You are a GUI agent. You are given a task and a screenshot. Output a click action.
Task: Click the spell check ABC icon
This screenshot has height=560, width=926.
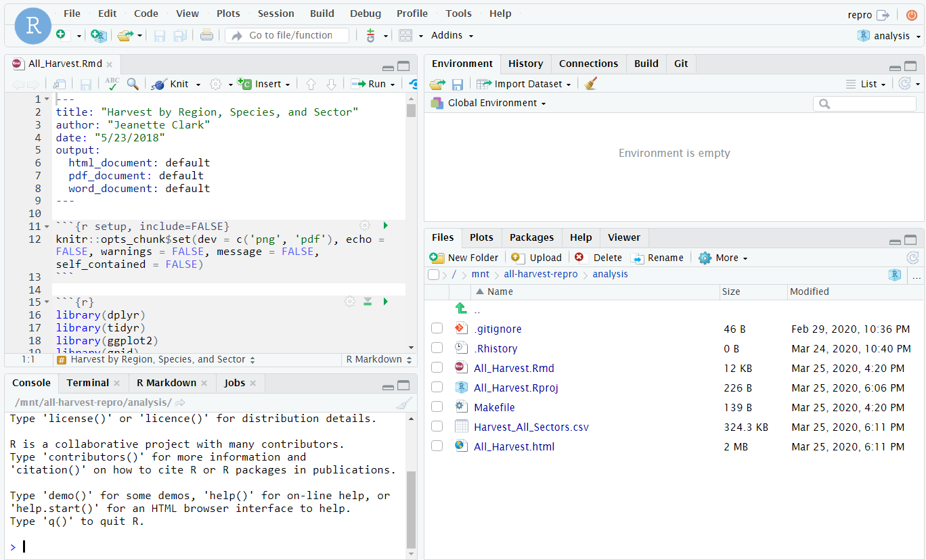pyautogui.click(x=112, y=84)
